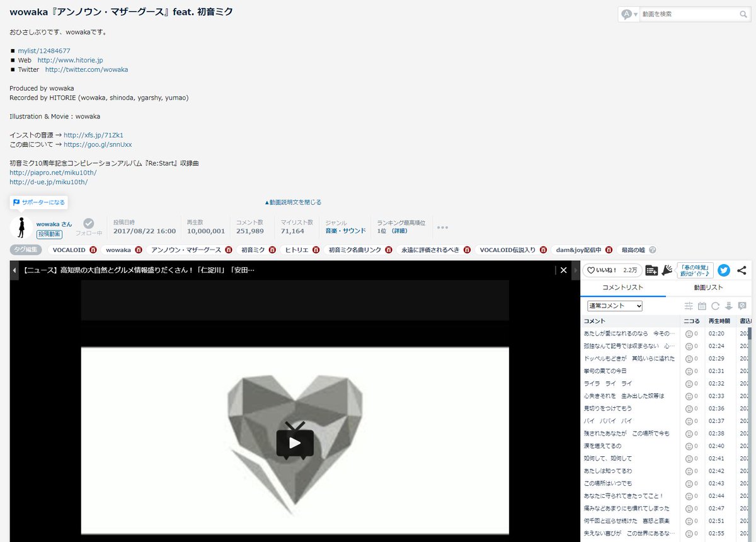This screenshot has height=542, width=756.
Task: Sort by the コメント column header
Action: pyautogui.click(x=630, y=321)
